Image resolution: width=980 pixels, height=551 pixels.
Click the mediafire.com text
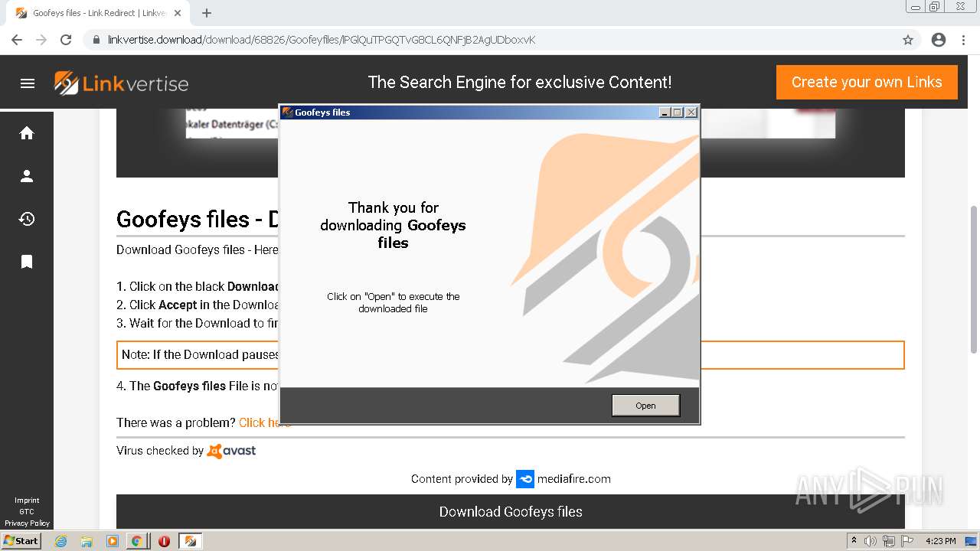(x=574, y=479)
